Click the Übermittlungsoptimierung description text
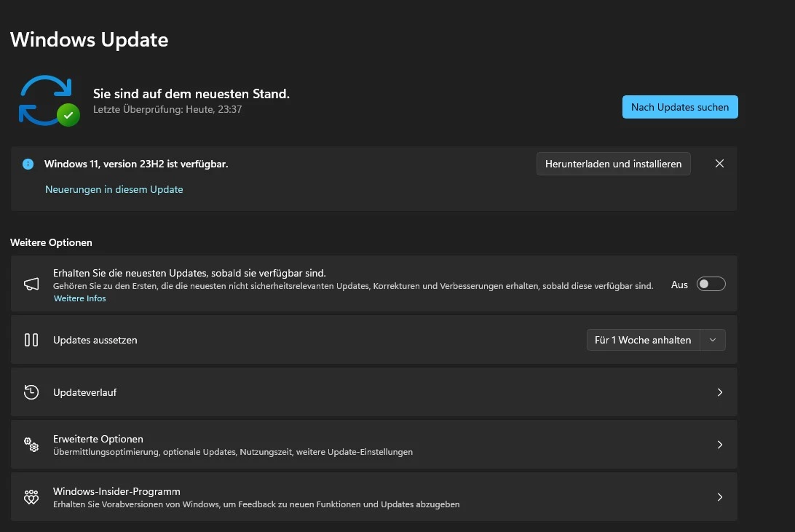 point(233,452)
